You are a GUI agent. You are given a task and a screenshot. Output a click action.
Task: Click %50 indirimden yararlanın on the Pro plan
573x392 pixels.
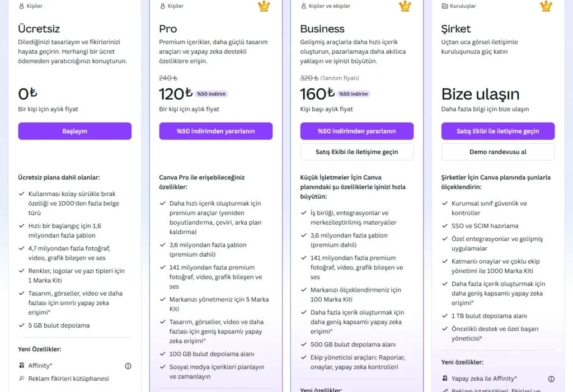pyautogui.click(x=215, y=131)
